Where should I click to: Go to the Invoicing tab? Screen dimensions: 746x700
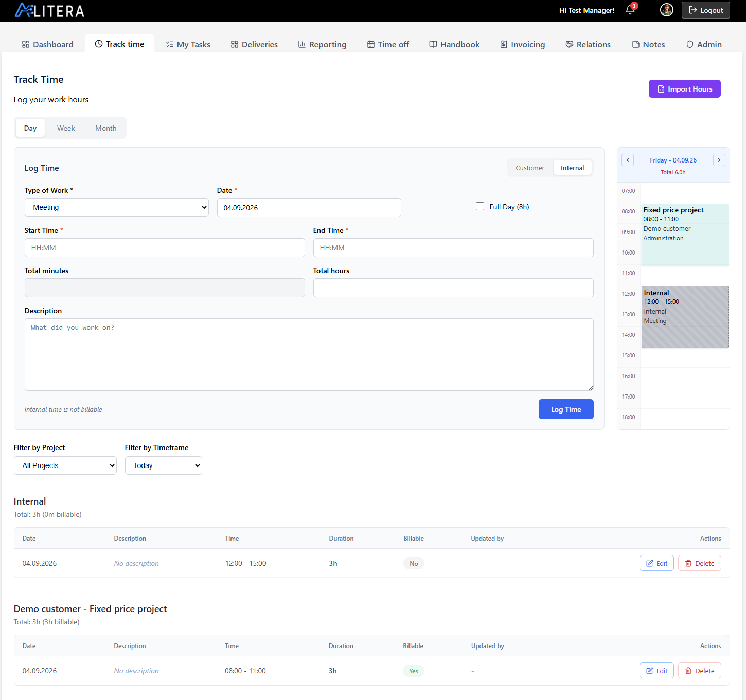pyautogui.click(x=522, y=44)
